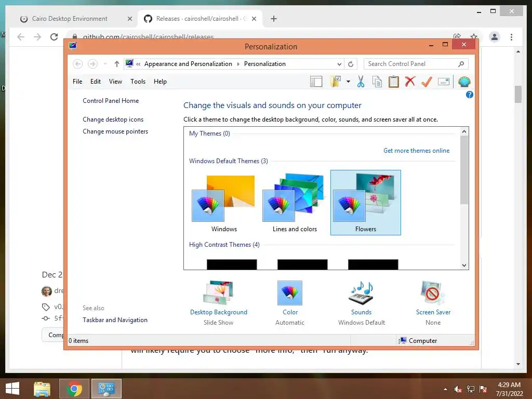Open the Help menu

[x=160, y=82]
